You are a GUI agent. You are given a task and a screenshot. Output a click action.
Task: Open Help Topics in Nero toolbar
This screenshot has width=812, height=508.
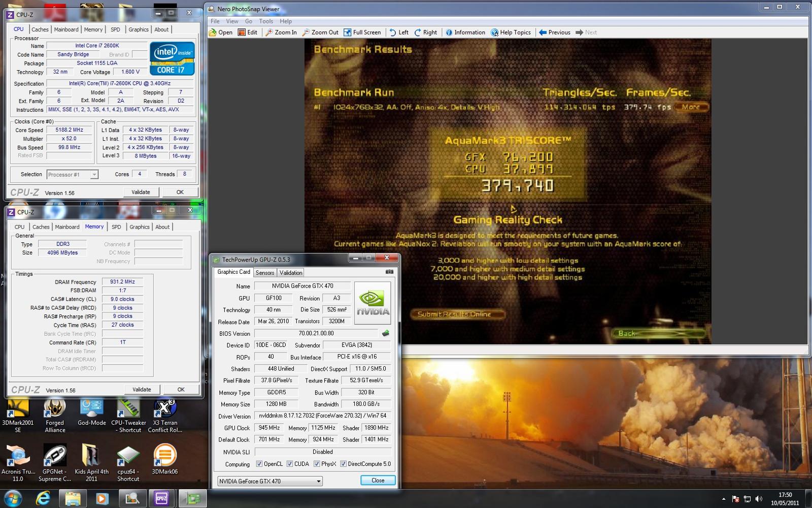coord(511,33)
